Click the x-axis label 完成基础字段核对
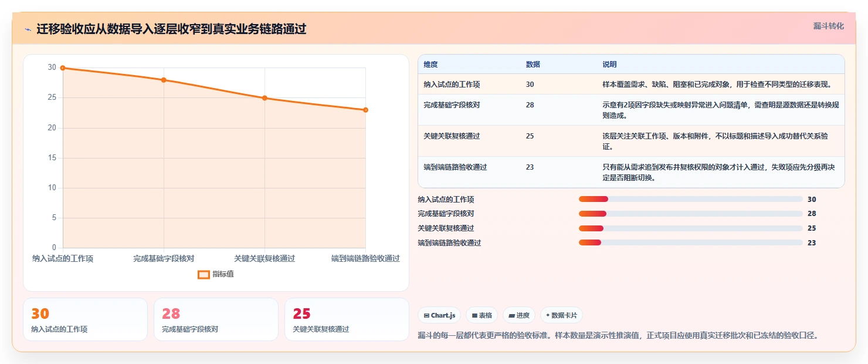The width and height of the screenshot is (868, 364). pos(164,258)
